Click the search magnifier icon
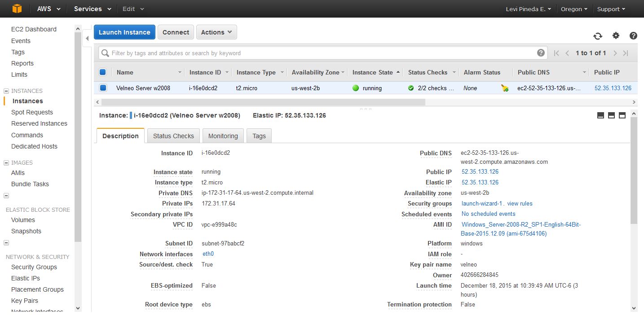644x315 pixels. (106, 53)
